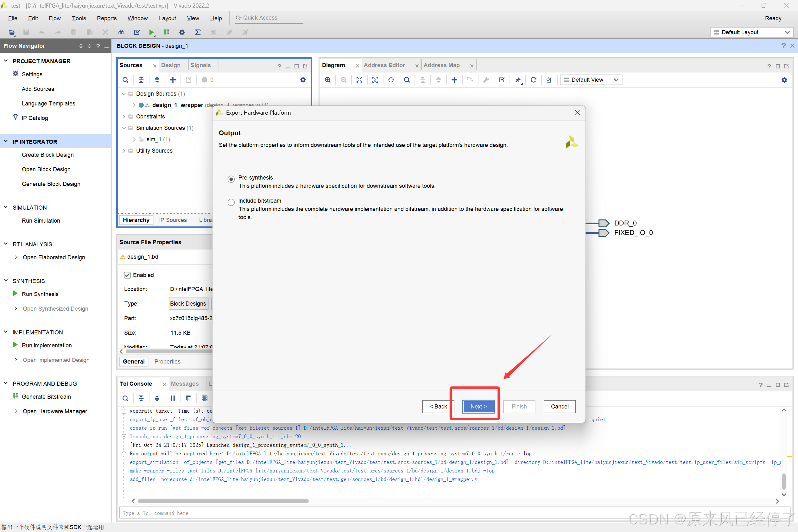
Task: Expand the Constraints folder
Action: click(124, 117)
